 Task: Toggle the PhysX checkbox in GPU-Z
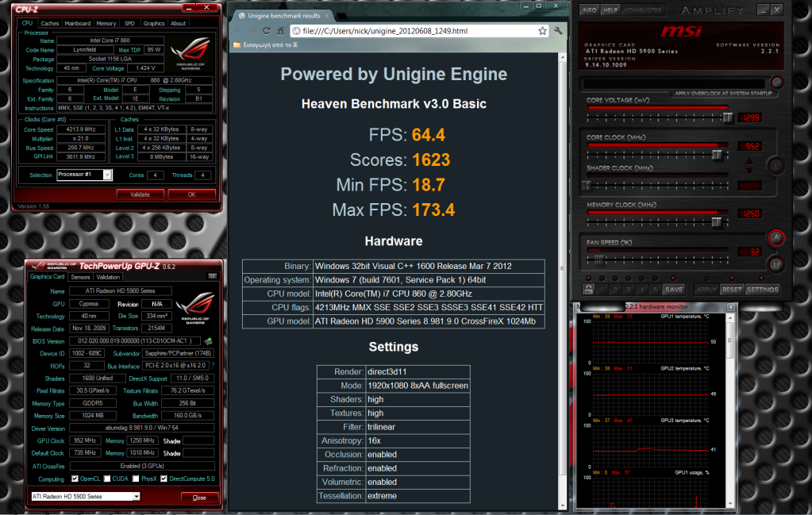pyautogui.click(x=136, y=478)
